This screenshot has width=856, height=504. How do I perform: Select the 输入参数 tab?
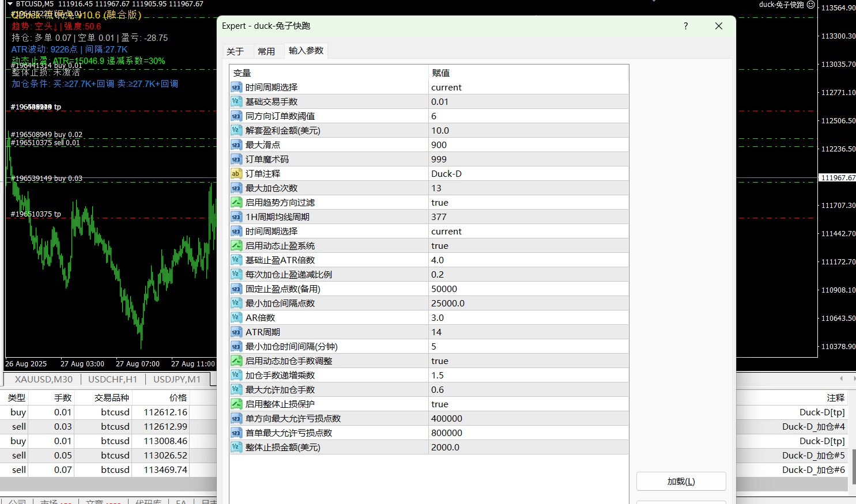[x=306, y=51]
